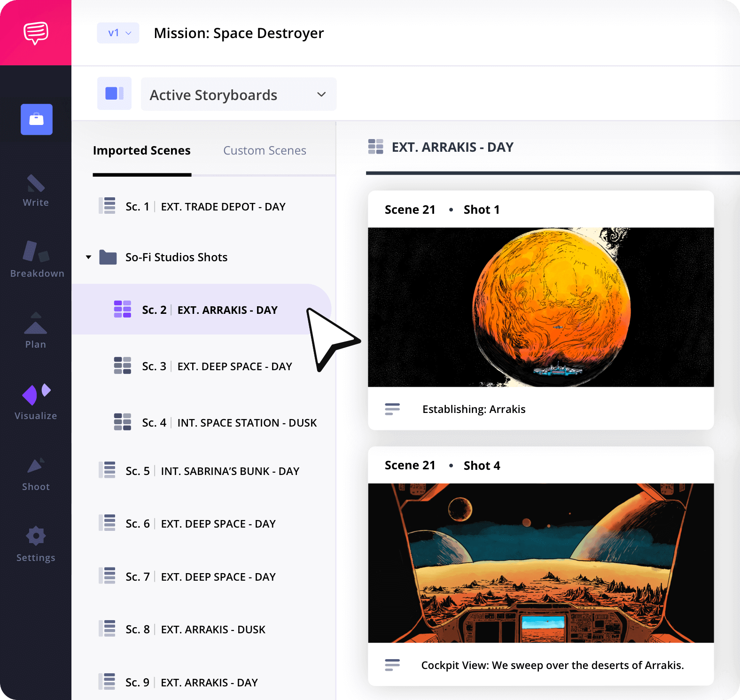Open the Shoot section
This screenshot has height=700, width=740.
[36, 474]
